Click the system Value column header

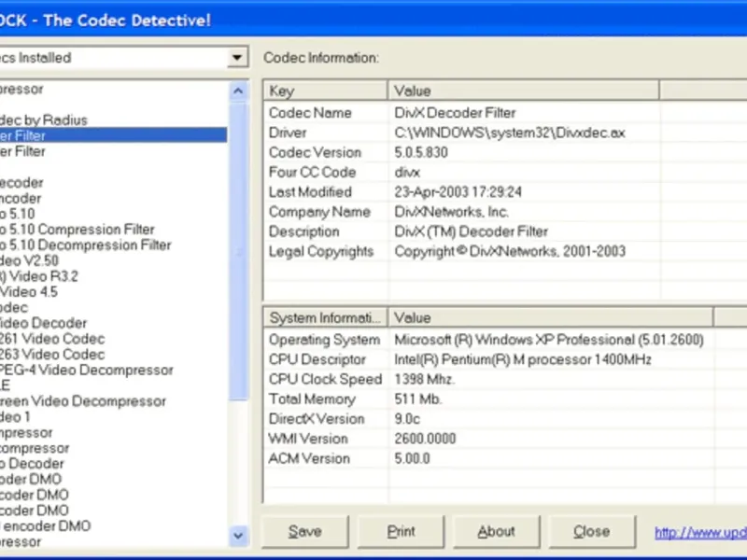point(550,317)
